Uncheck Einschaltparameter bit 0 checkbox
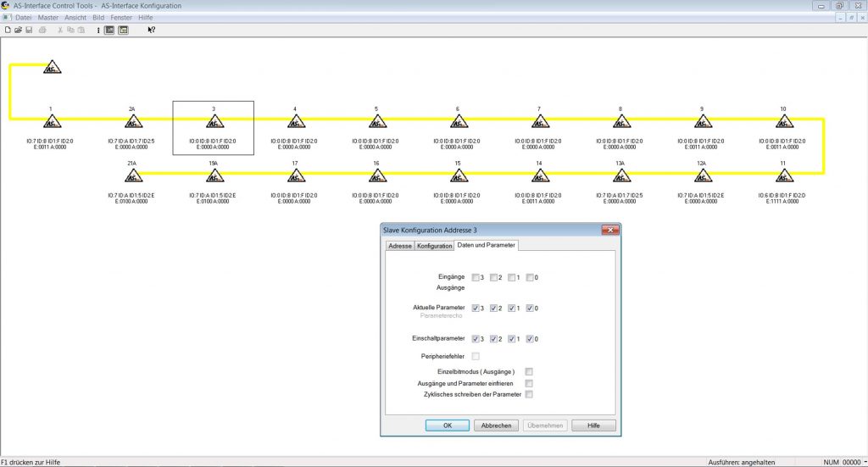The image size is (868, 467). coord(531,339)
